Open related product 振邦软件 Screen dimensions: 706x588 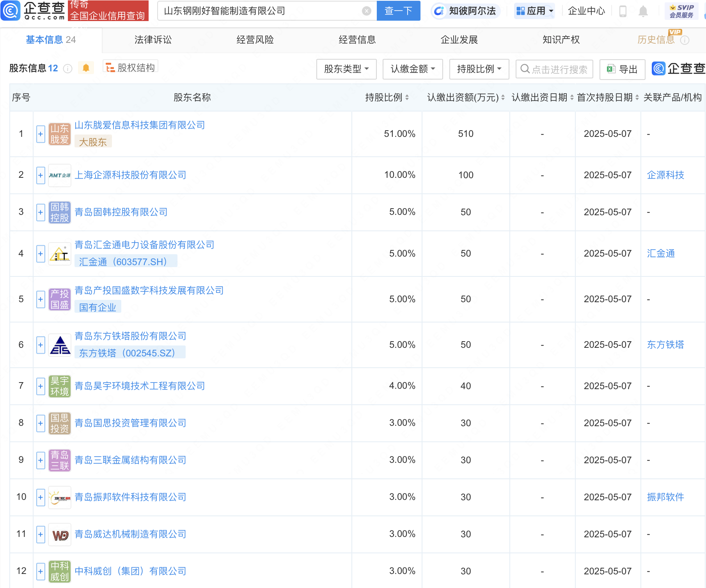665,497
